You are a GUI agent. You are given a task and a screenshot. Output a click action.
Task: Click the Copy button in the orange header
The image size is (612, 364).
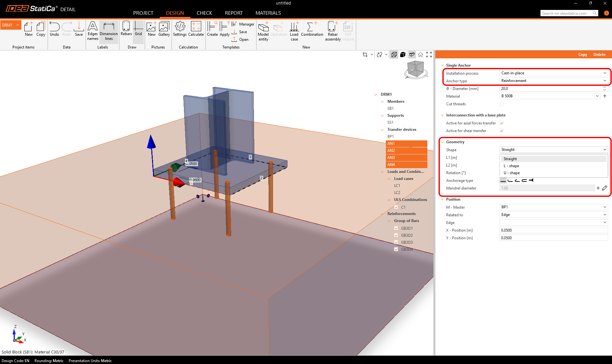point(582,55)
